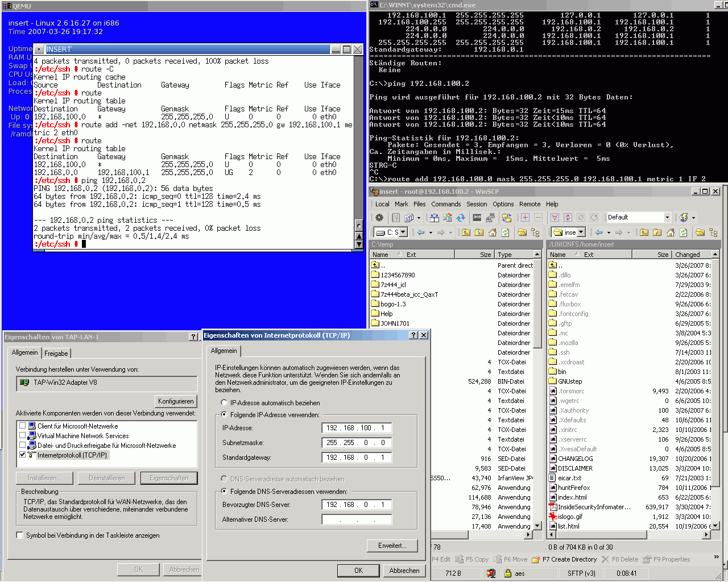
Task: Check Virtual Machine Network Services
Action: point(23,435)
